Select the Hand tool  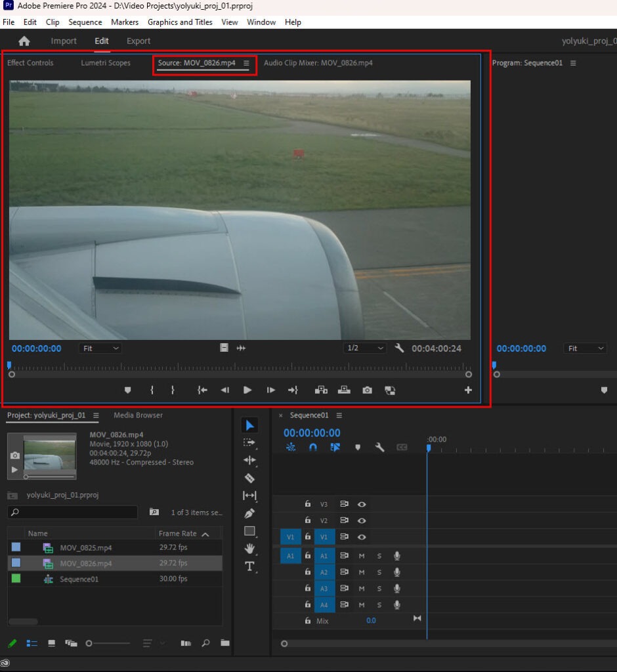tap(249, 549)
